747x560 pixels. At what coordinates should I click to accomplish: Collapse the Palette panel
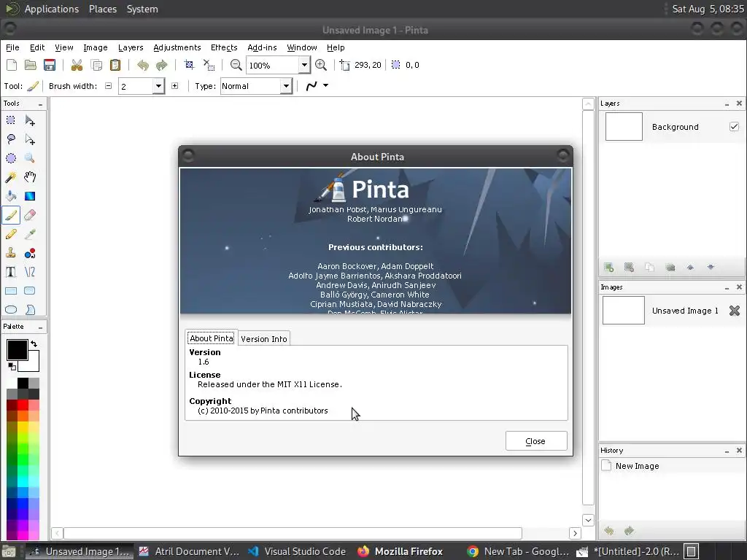[x=41, y=327]
